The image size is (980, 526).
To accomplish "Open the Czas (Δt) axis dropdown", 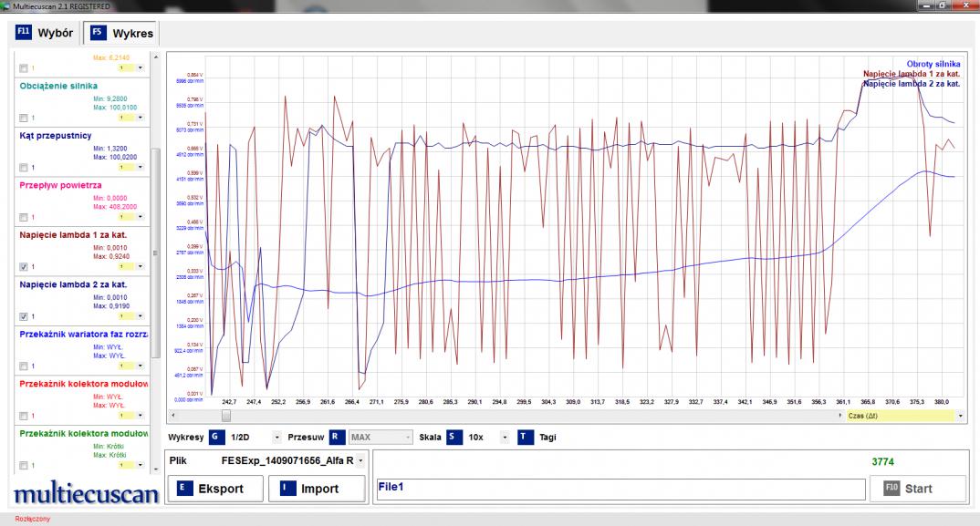I will coord(961,416).
